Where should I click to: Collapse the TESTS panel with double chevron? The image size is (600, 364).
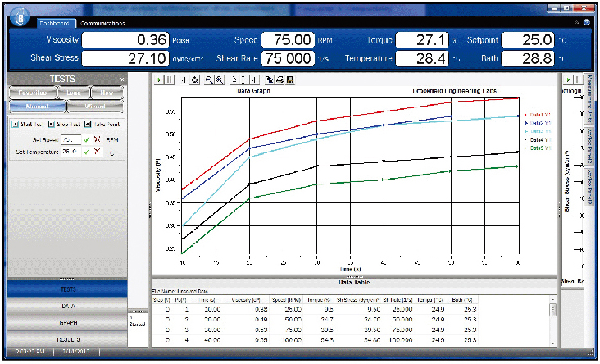pyautogui.click(x=121, y=80)
